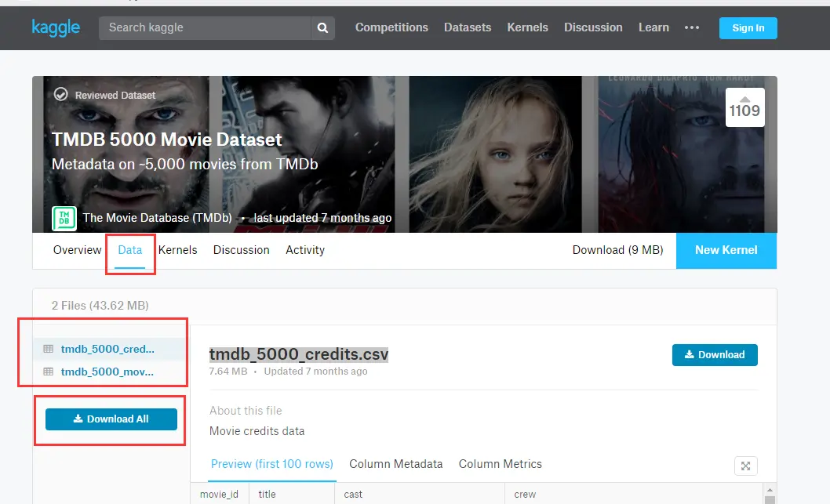Click 'Movie credits data' description text
The height and width of the screenshot is (504, 830).
click(257, 431)
